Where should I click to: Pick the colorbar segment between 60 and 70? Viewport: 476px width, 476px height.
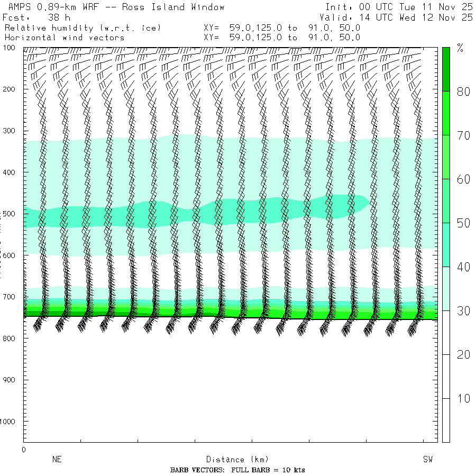446,157
